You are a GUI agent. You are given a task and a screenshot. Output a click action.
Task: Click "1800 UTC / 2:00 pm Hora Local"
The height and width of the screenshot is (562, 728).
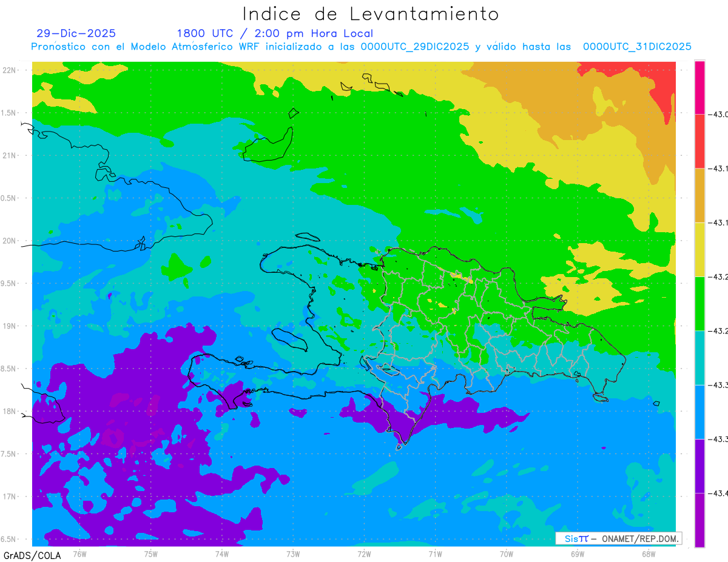[x=275, y=34]
